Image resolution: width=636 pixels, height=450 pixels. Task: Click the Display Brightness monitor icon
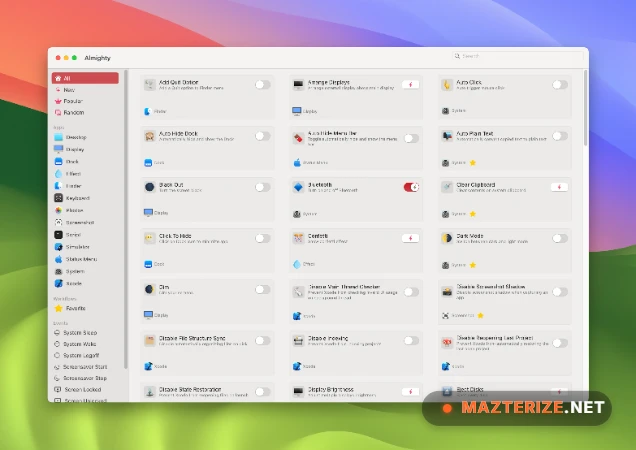pyautogui.click(x=298, y=391)
